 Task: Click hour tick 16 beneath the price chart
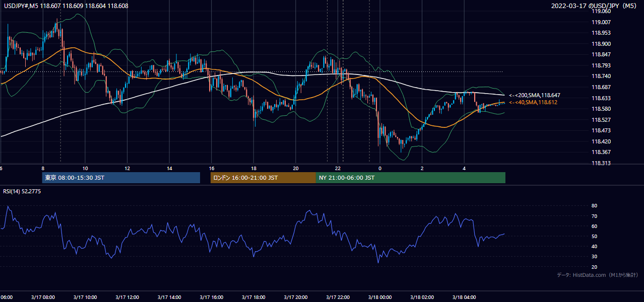click(x=212, y=168)
